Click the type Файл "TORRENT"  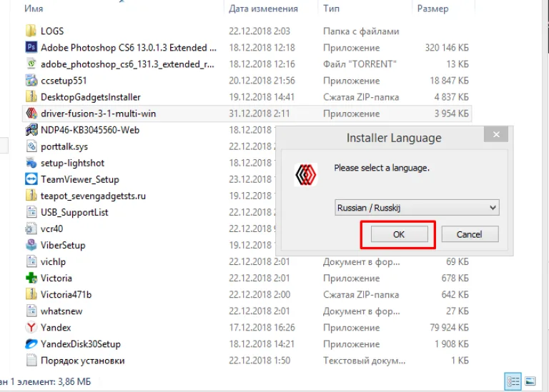pos(360,64)
